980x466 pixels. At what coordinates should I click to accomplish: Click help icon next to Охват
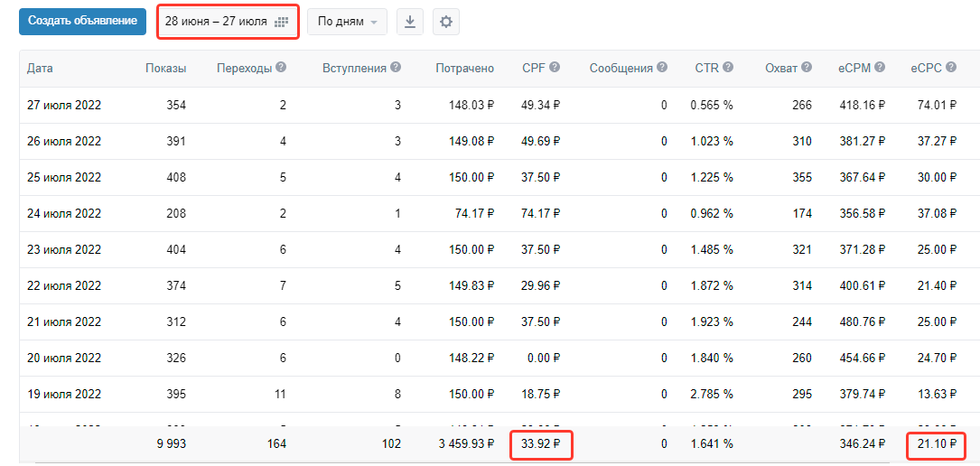coord(807,68)
